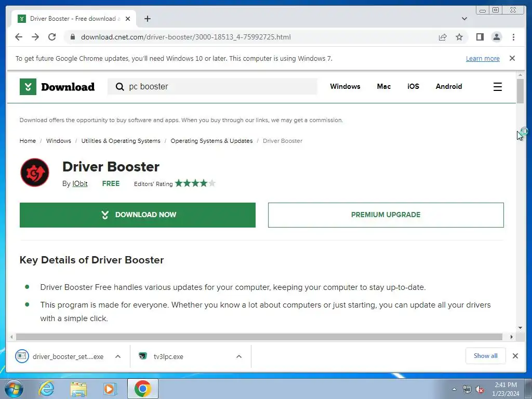
Task: Click the Driver Booster red gear app icon
Action: click(35, 172)
